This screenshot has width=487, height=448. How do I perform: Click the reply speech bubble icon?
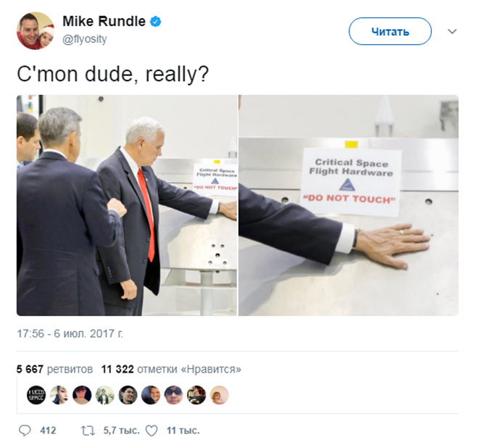point(25,431)
